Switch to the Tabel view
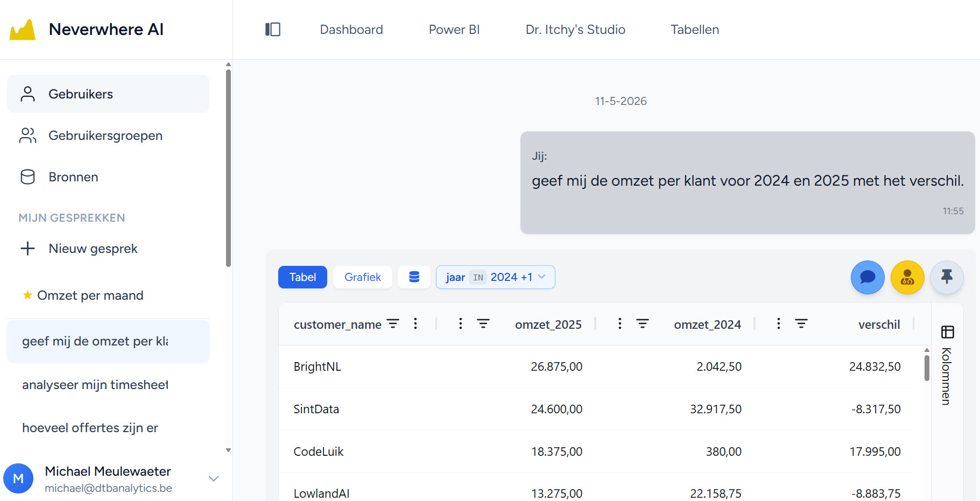The width and height of the screenshot is (980, 501). pyautogui.click(x=302, y=277)
